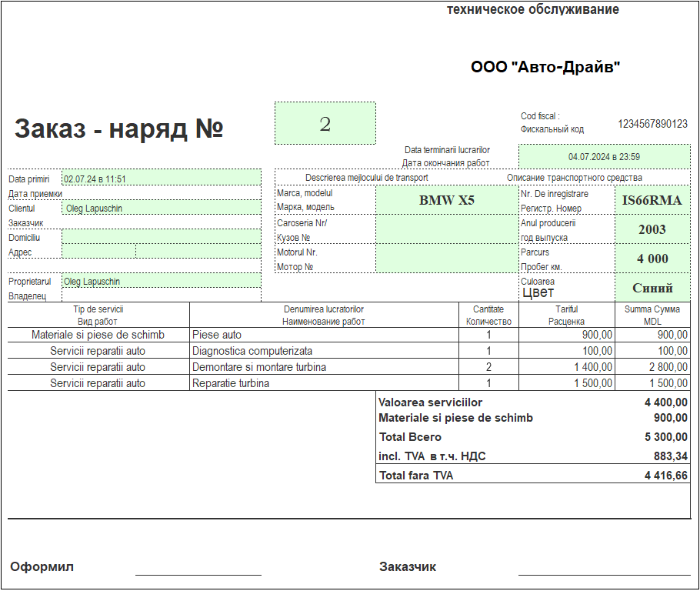Click the order number field showing 2
This screenshot has height=591, width=700.
pyautogui.click(x=325, y=123)
